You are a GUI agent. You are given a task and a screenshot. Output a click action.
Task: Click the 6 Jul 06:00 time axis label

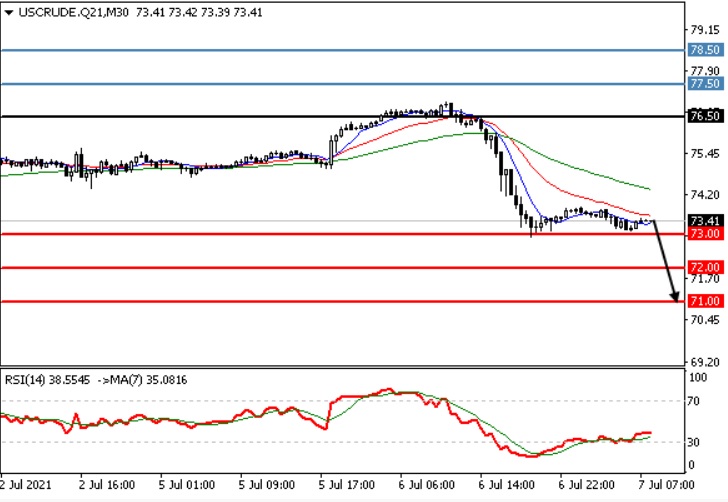point(426,485)
